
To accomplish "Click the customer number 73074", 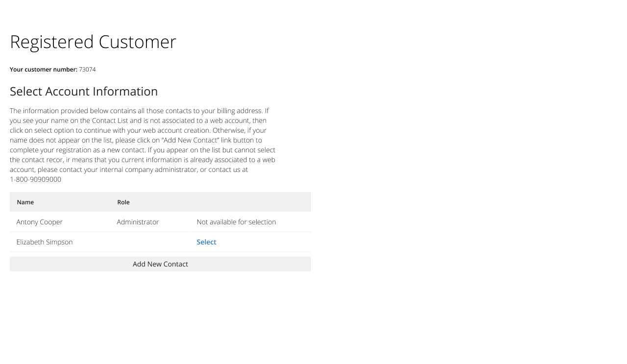I will click(x=87, y=70).
